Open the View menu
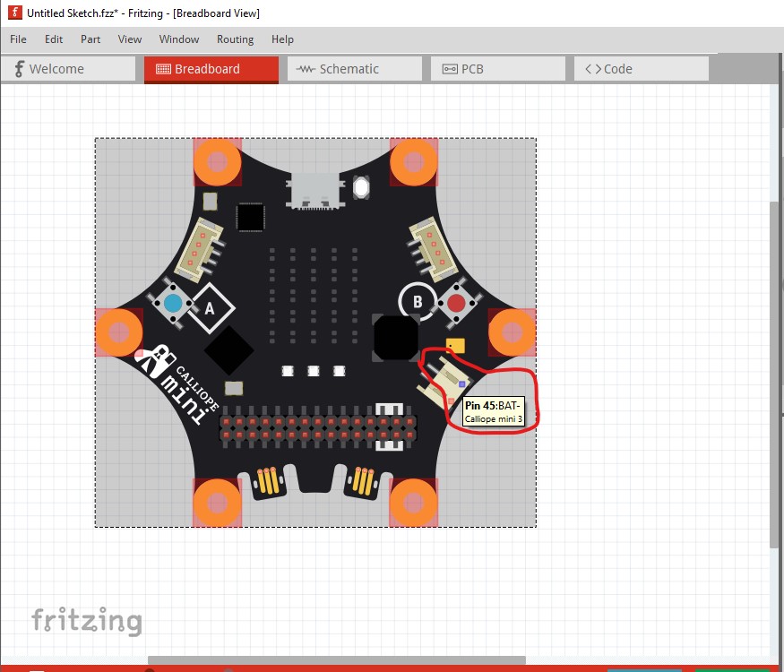 click(130, 39)
